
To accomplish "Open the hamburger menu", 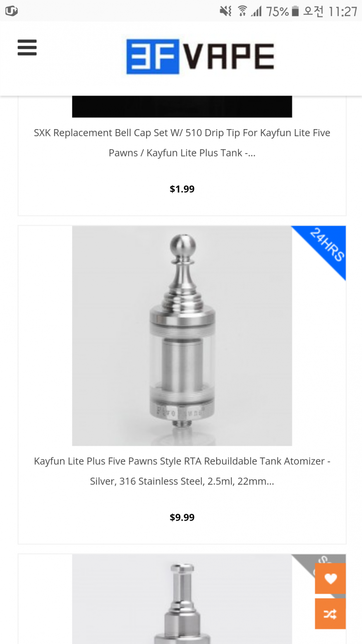I will [27, 48].
